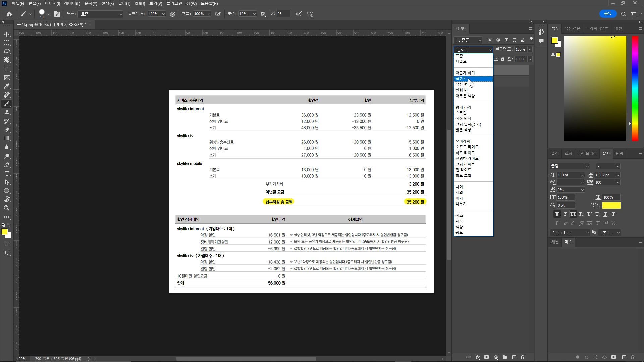644x362 pixels.
Task: Toggle Underline in Character panel
Action: pyautogui.click(x=605, y=214)
